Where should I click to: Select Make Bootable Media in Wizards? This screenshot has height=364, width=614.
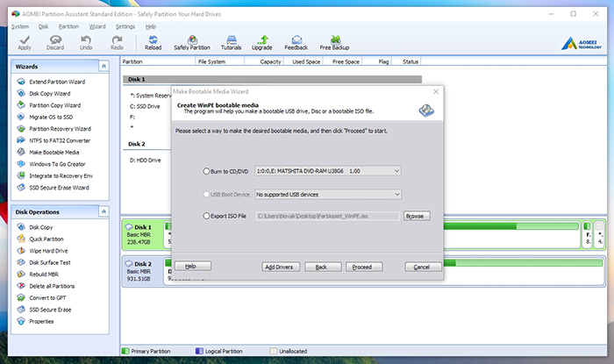click(x=54, y=153)
